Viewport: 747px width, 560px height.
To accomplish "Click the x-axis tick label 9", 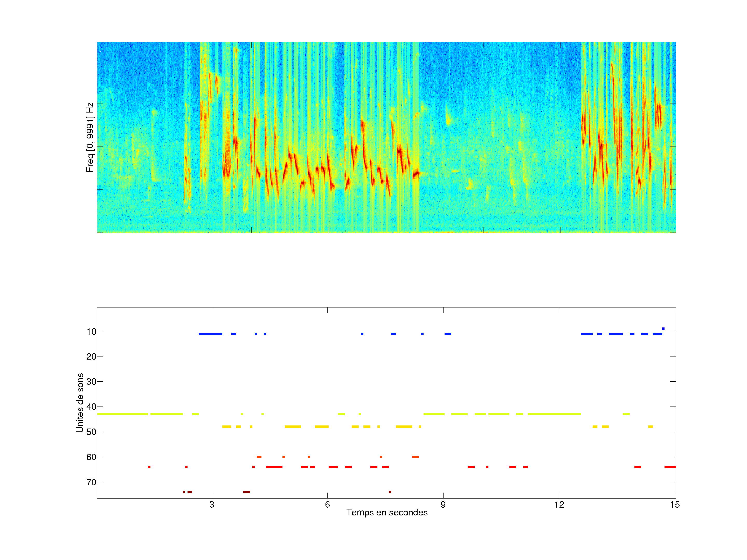I will pos(443,505).
